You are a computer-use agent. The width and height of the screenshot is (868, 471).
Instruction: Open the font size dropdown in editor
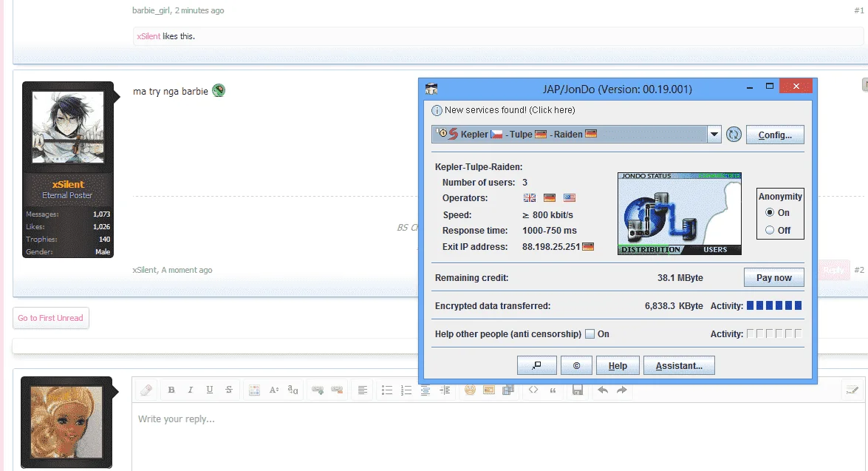(273, 390)
